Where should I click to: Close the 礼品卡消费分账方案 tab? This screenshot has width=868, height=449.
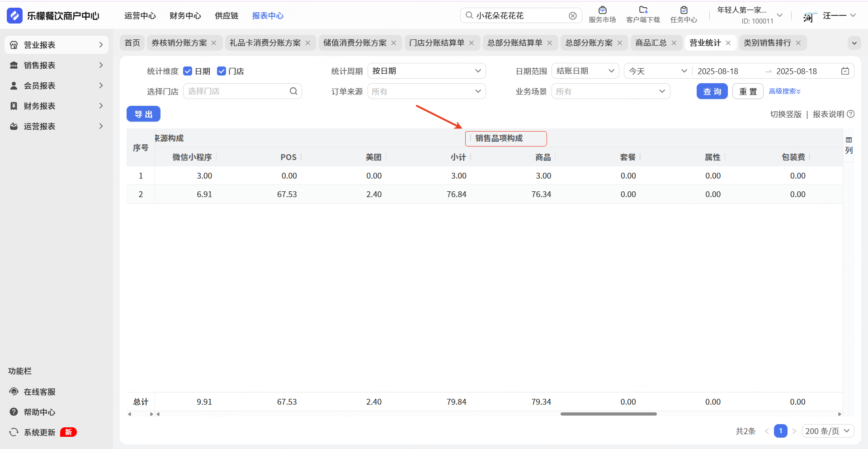(x=308, y=43)
